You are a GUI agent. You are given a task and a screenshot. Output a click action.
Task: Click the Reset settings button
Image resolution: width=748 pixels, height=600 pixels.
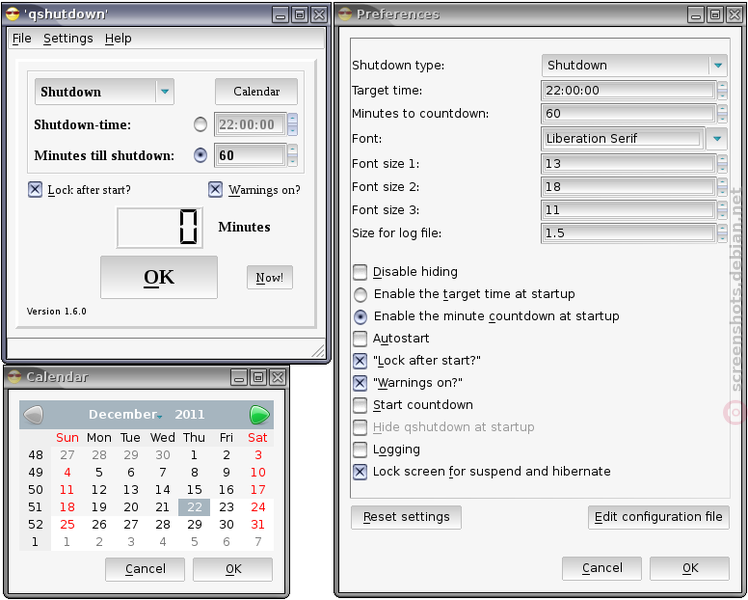click(406, 517)
